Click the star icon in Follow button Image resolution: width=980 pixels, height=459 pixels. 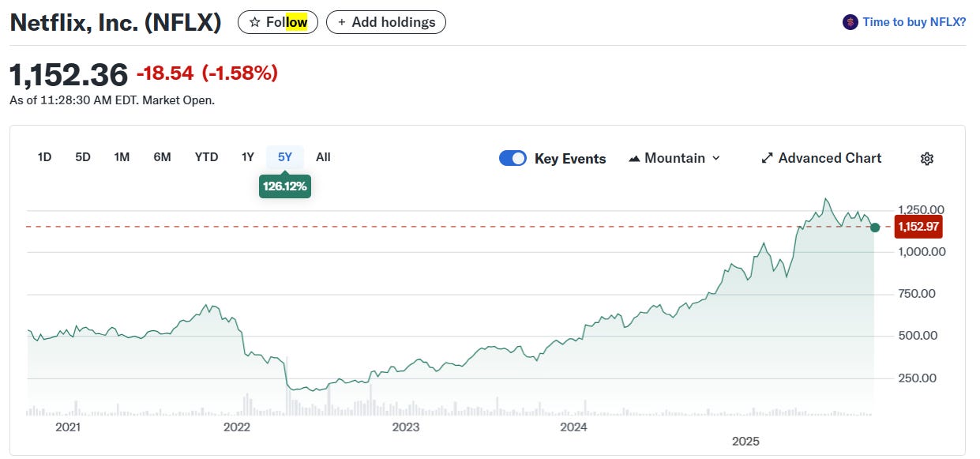pos(254,22)
